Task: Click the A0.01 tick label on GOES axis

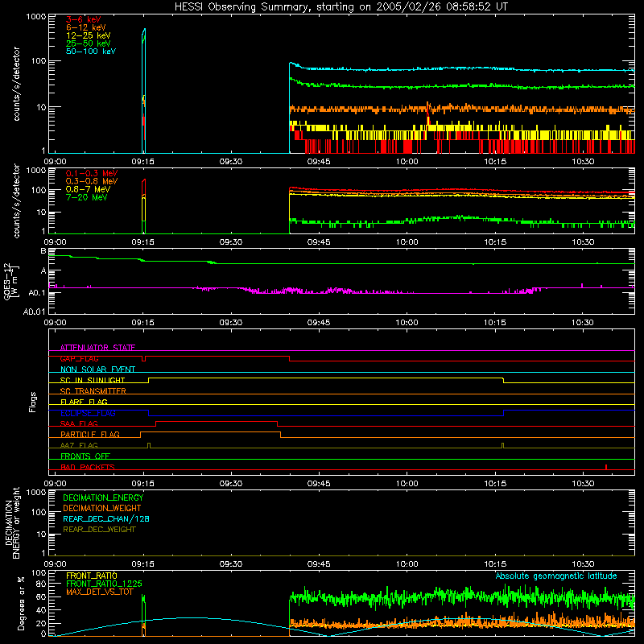Action: point(34,312)
